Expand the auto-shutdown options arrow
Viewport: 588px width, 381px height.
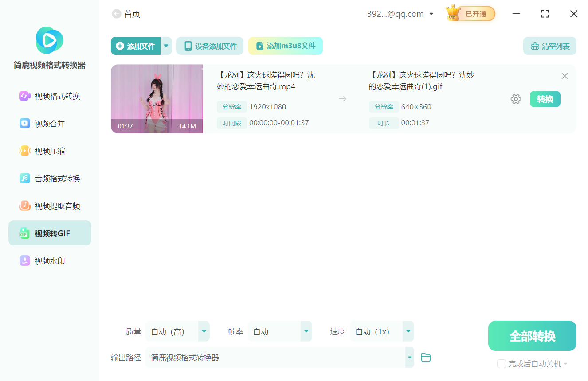(x=565, y=364)
